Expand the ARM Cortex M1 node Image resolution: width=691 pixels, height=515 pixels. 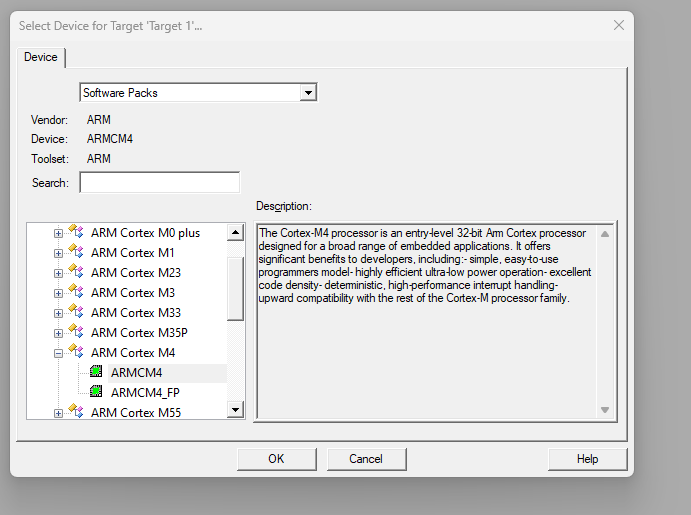coord(58,253)
